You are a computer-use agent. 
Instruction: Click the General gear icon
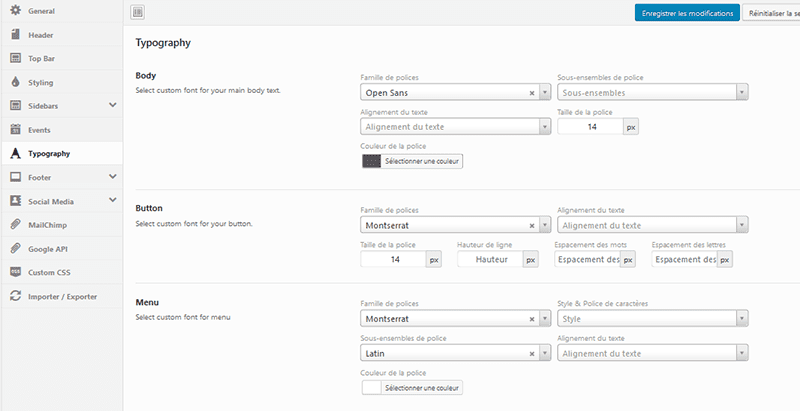coord(15,10)
